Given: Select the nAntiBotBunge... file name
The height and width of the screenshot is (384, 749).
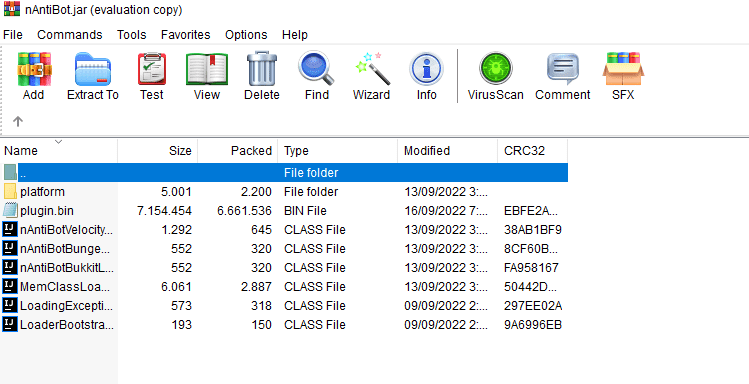Looking at the screenshot, I should 65,249.
